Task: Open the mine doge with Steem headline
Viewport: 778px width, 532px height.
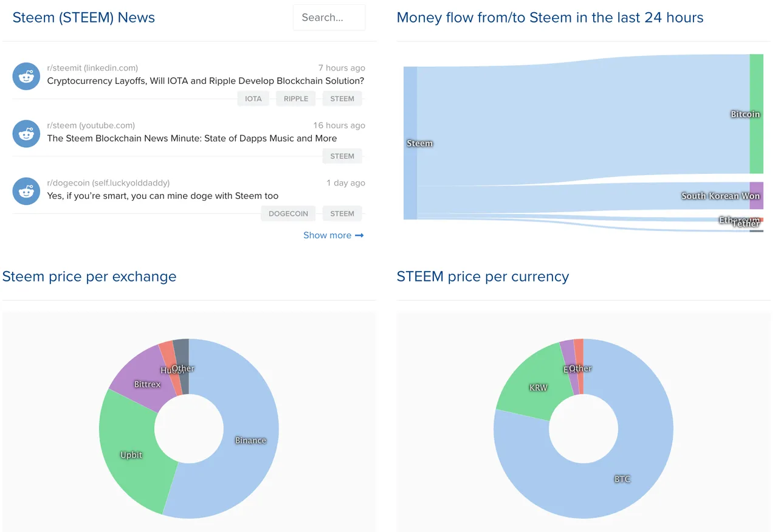Action: [x=163, y=196]
